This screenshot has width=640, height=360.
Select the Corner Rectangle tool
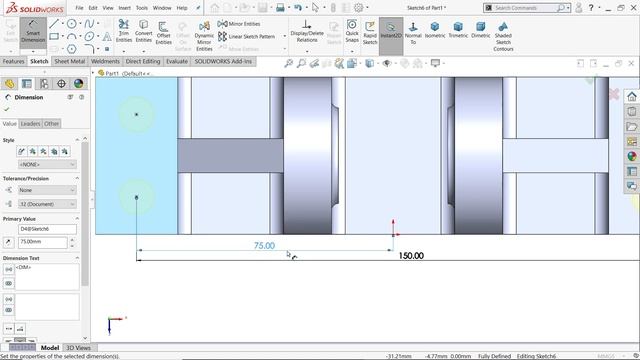pyautogui.click(x=54, y=36)
